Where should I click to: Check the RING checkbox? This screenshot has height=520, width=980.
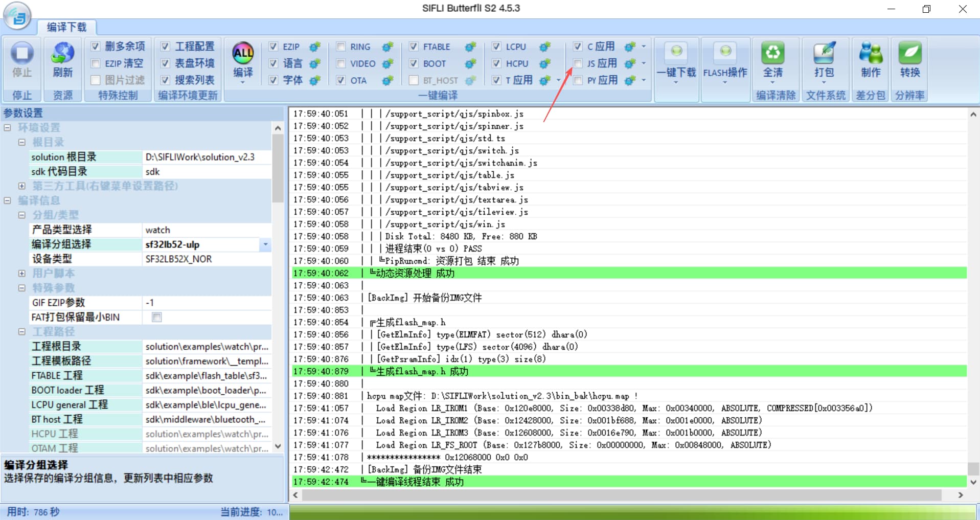pos(341,47)
